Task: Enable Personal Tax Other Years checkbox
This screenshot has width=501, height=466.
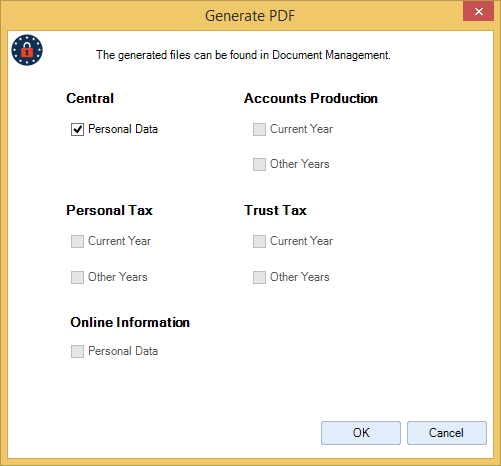Action: pyautogui.click(x=77, y=277)
